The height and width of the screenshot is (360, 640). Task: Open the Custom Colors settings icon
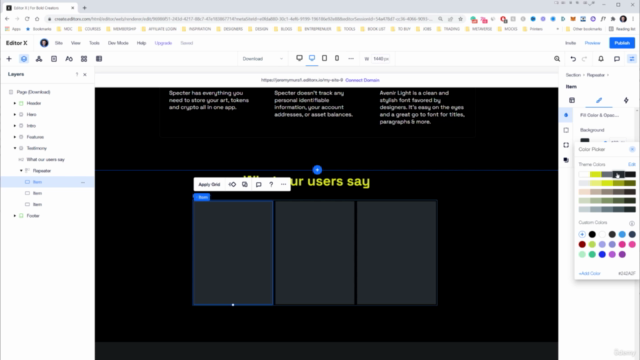(631, 223)
